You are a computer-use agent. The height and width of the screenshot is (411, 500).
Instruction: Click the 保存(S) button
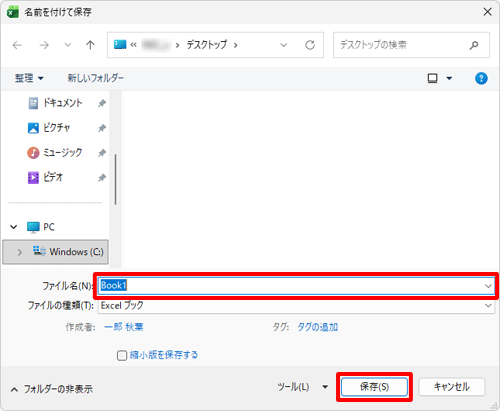[374, 387]
